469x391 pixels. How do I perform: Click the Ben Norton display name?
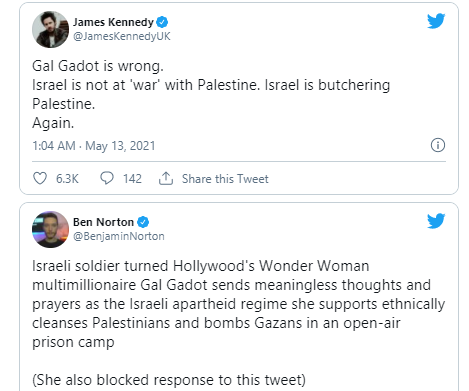click(103, 222)
